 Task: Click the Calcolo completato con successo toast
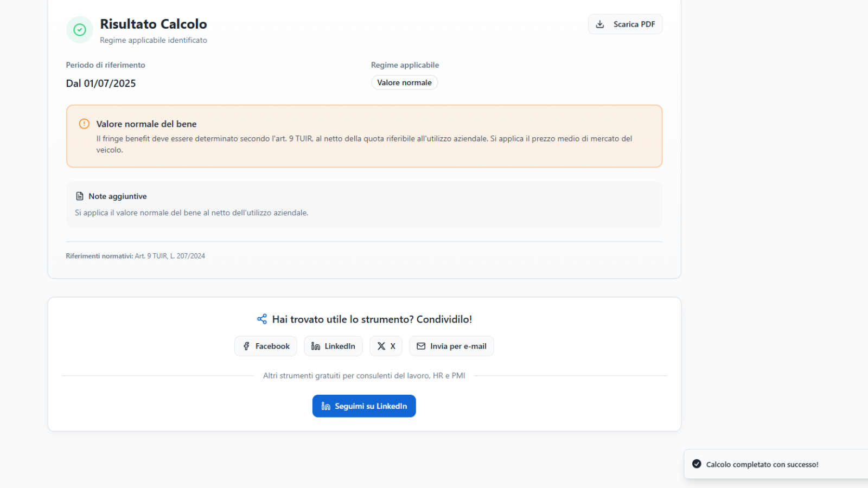click(762, 464)
